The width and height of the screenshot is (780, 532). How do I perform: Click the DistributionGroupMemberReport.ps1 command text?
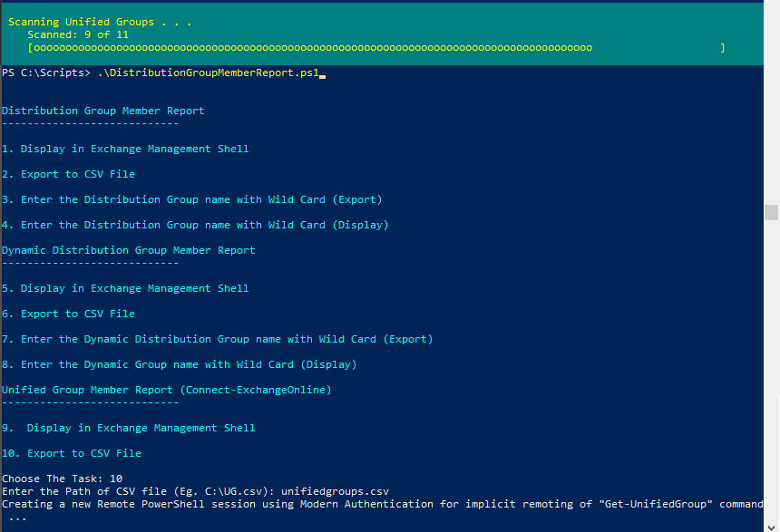(x=208, y=73)
